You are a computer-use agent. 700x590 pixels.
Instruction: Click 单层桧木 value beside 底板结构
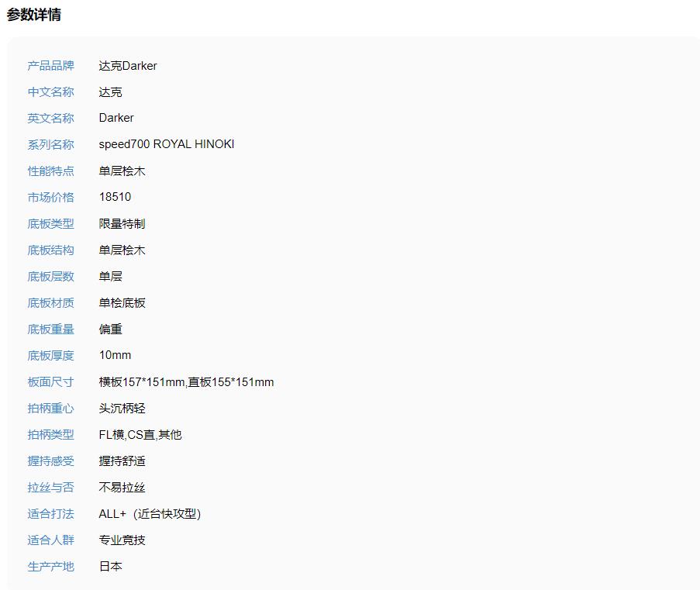(122, 250)
